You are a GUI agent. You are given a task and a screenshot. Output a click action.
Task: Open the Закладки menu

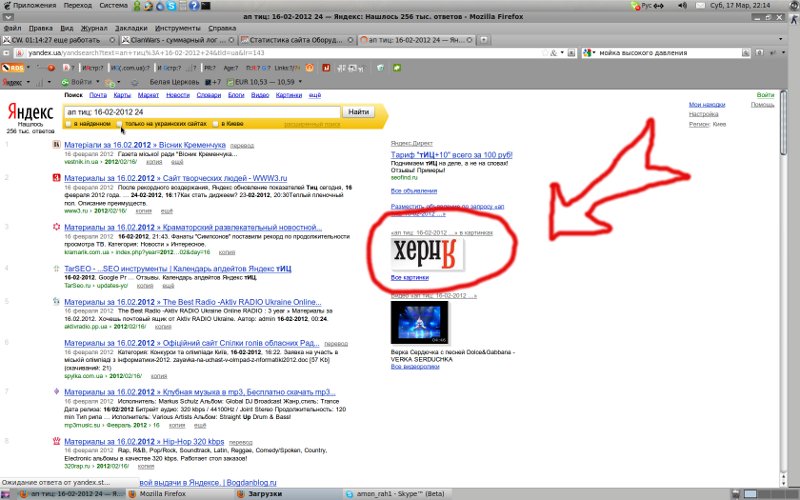[x=131, y=28]
